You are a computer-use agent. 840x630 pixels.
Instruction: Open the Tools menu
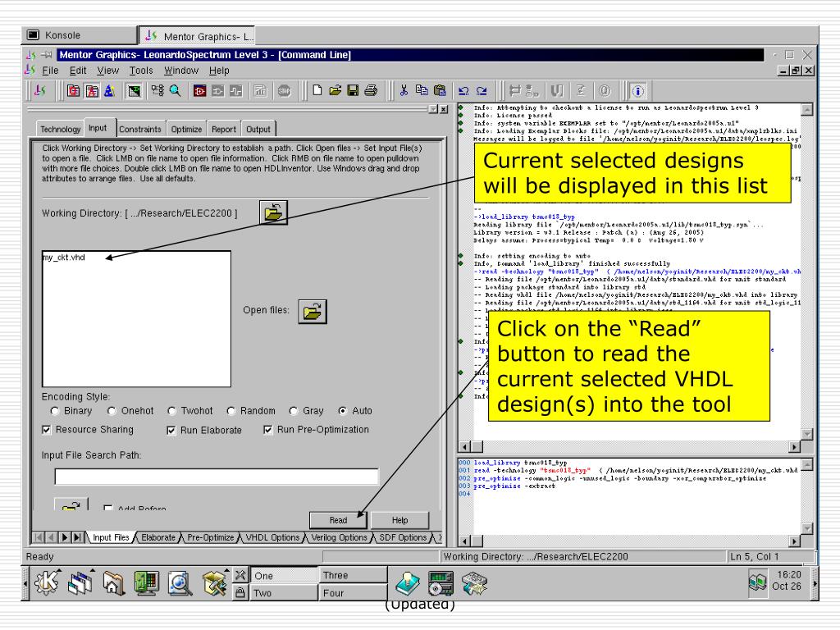(x=141, y=71)
